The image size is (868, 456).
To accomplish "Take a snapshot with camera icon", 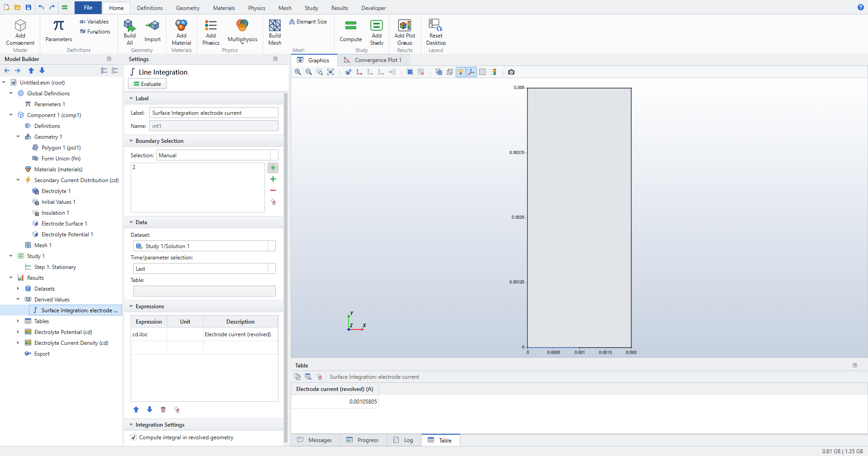I will [511, 72].
